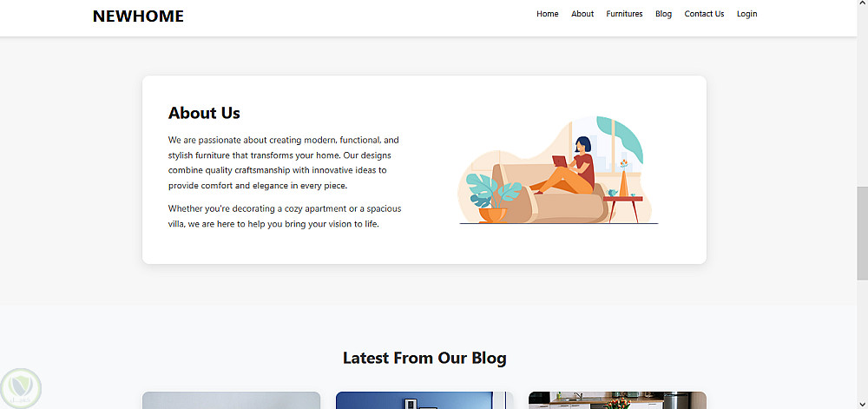Open the Contact Us page
868x409 pixels.
(x=704, y=14)
